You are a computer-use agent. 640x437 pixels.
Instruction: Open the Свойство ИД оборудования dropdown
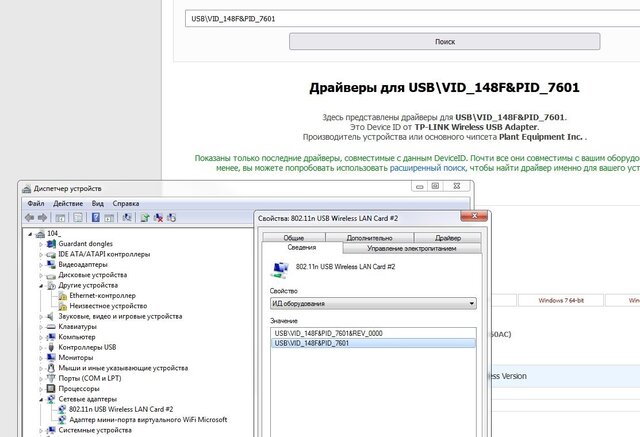373,303
